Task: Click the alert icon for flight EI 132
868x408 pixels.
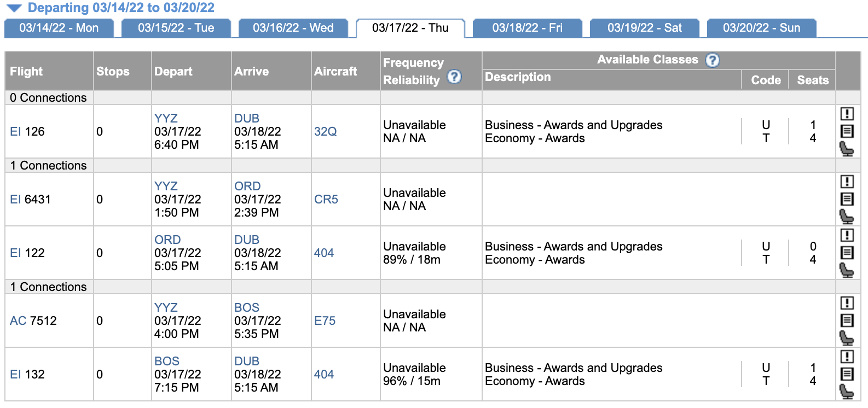Action: click(x=847, y=357)
